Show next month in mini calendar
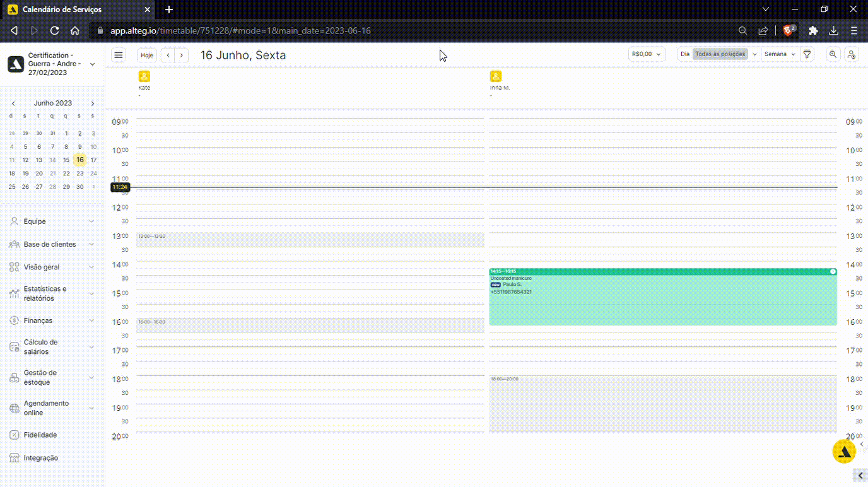 93,103
